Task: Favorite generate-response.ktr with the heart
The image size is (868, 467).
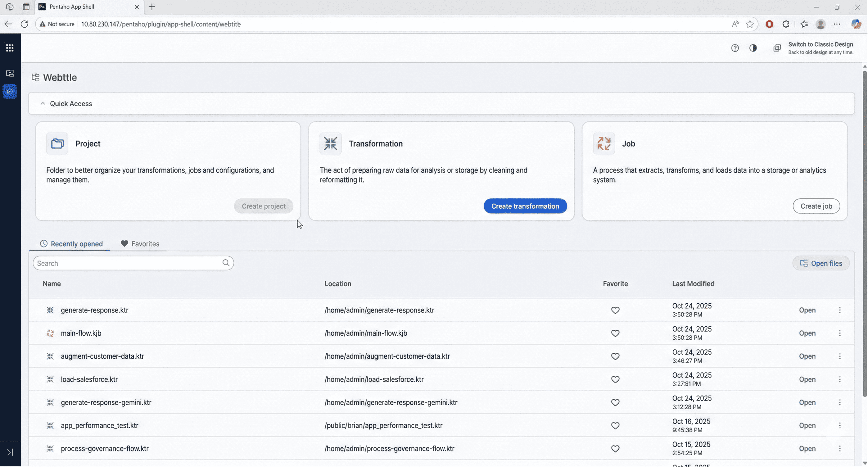Action: 615,310
